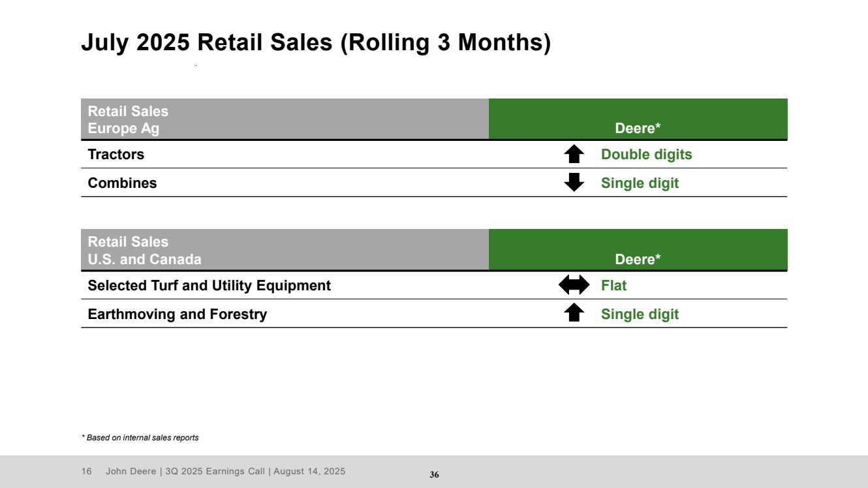Click the 'Double digits' value
The image size is (868, 488).
[x=646, y=155]
